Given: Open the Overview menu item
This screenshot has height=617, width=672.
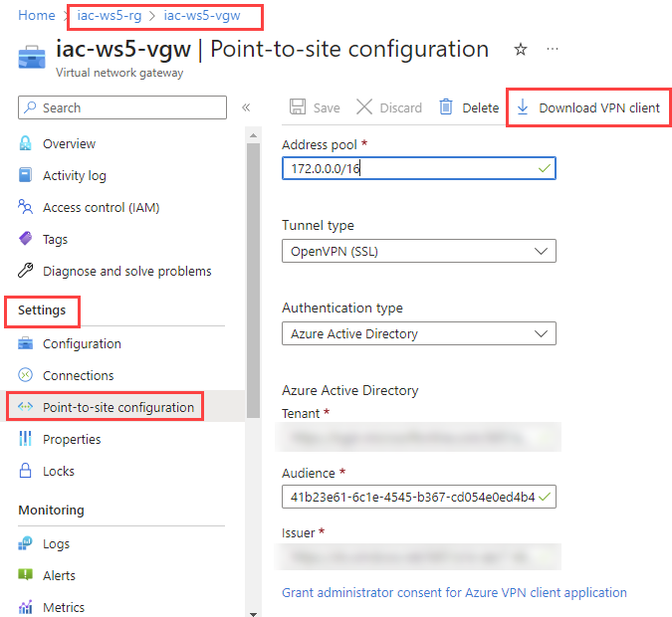Looking at the screenshot, I should (x=69, y=144).
